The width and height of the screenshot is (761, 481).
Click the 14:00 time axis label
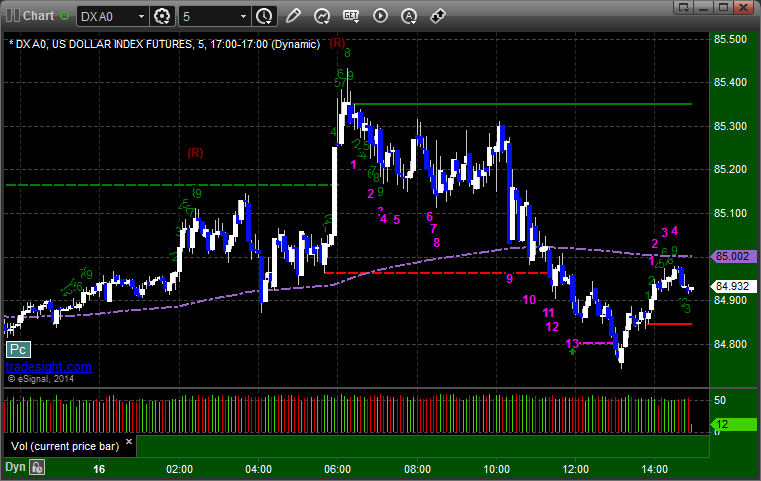coord(655,469)
